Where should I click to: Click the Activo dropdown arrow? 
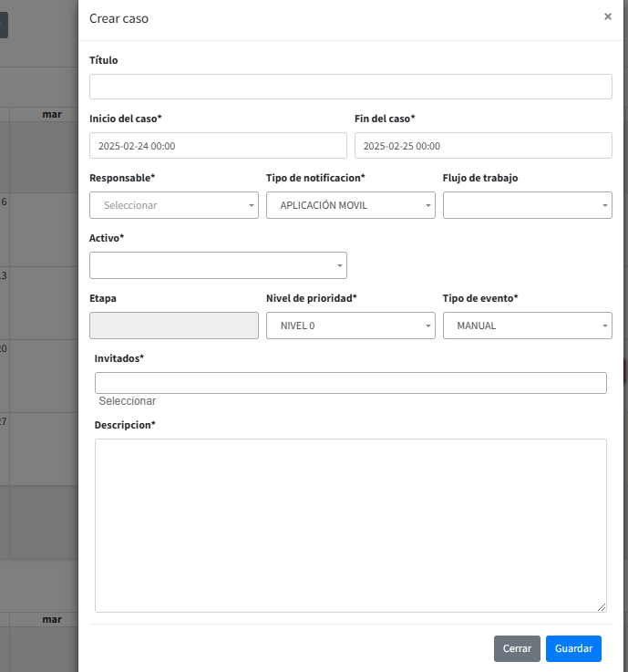click(340, 266)
